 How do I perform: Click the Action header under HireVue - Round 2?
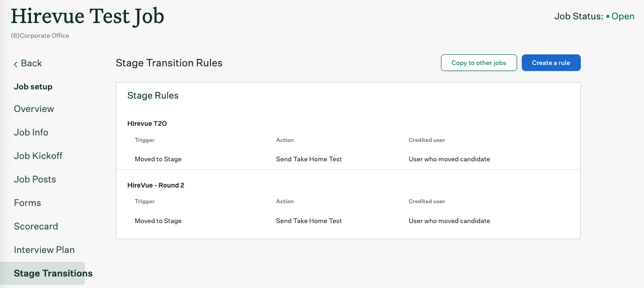285,201
